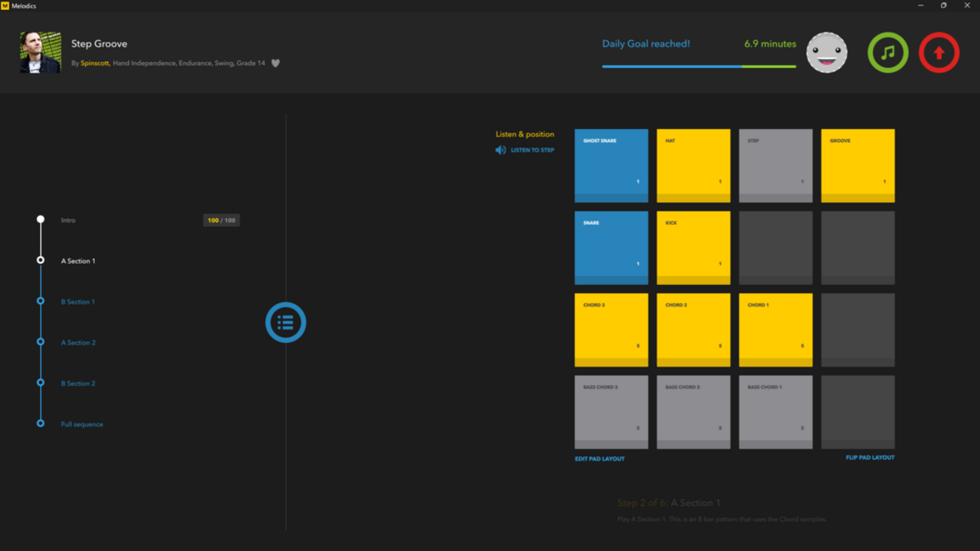
Task: Click the speaker icon beside Listen to Step
Action: tap(501, 150)
